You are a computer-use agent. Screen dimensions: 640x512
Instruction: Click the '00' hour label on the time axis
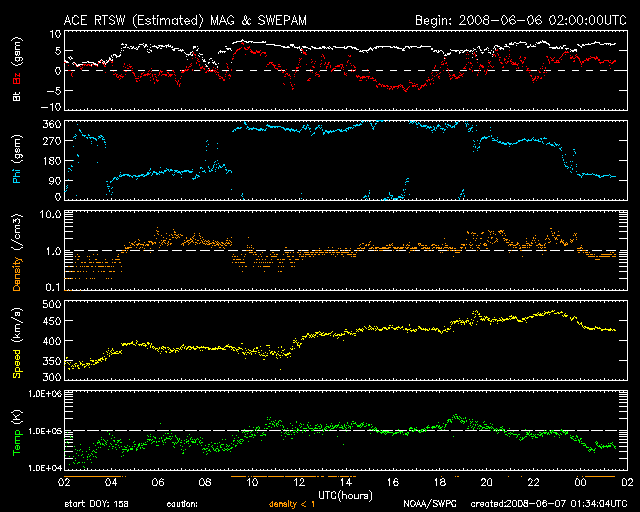(580, 483)
